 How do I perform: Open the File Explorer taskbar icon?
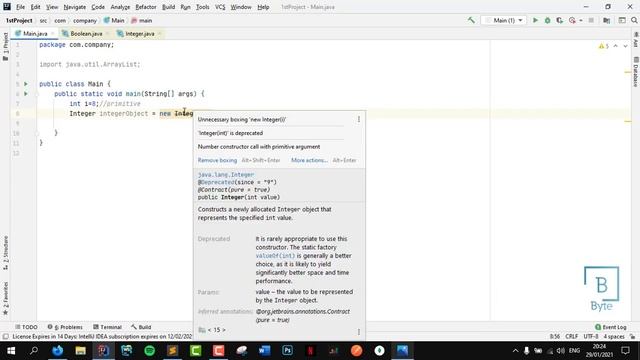(80, 351)
